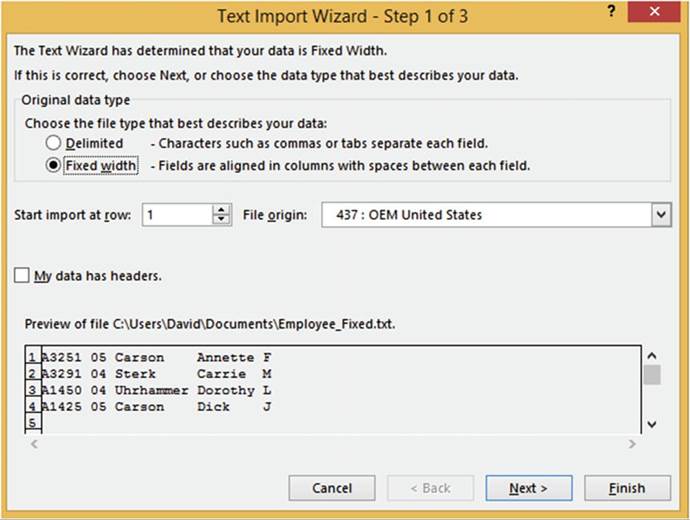Screen dimensions: 690x520
Task: Cancel the Text Import Wizard
Action: click(x=332, y=488)
